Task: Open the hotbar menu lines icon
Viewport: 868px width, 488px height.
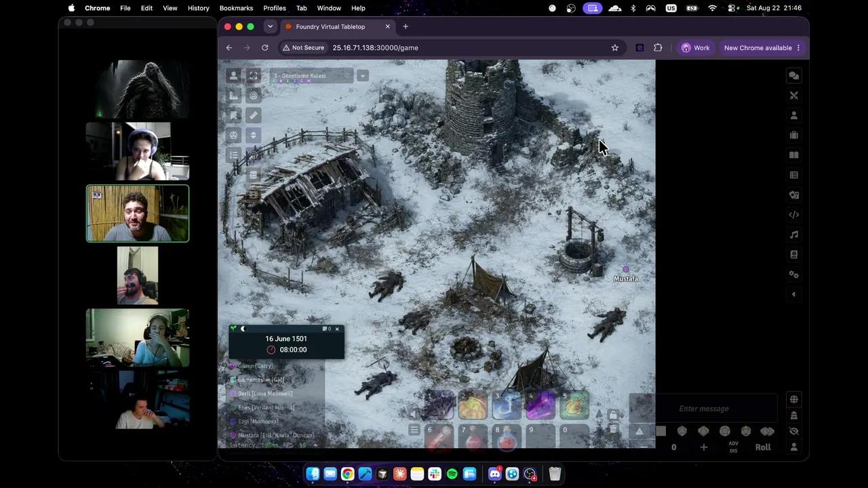Action: pos(414,430)
